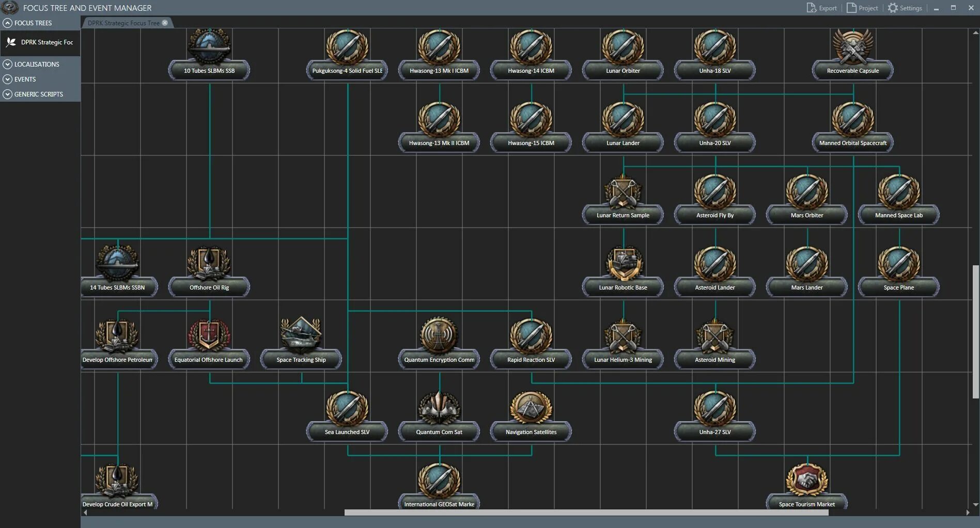Click the Rapid Reaction SLV label
This screenshot has width=980, height=528.
pyautogui.click(x=531, y=360)
